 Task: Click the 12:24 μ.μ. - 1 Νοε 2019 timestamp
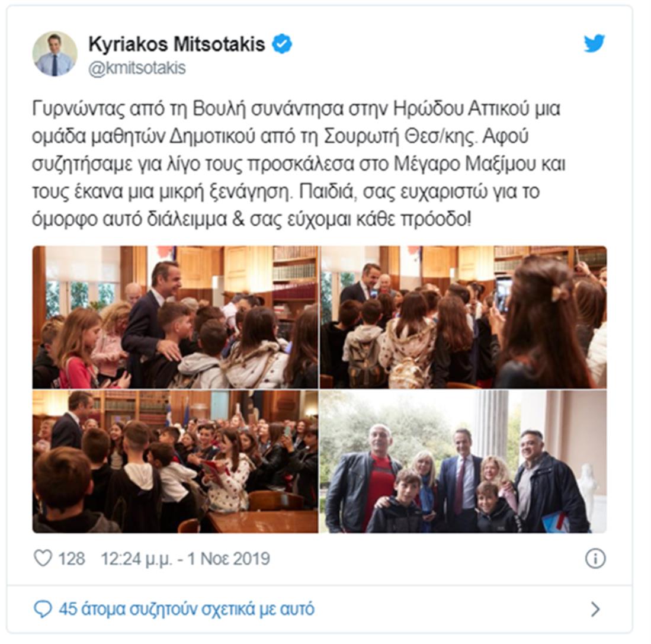tap(185, 559)
